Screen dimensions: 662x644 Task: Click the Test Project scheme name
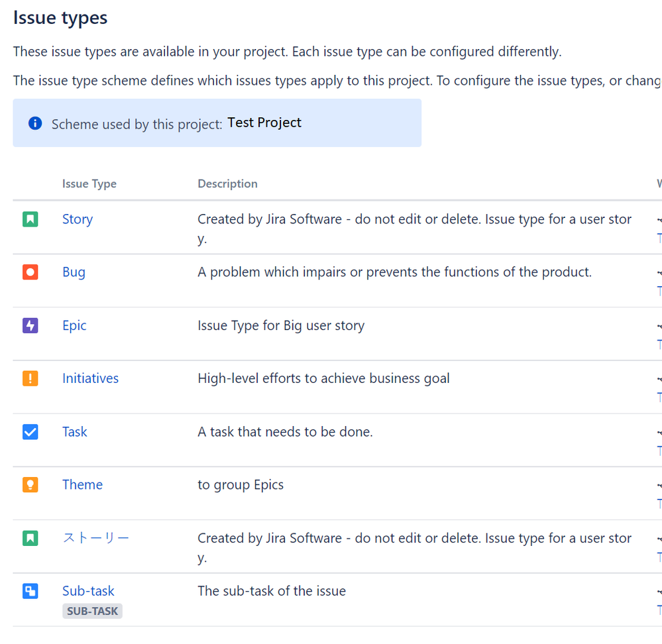pos(264,123)
